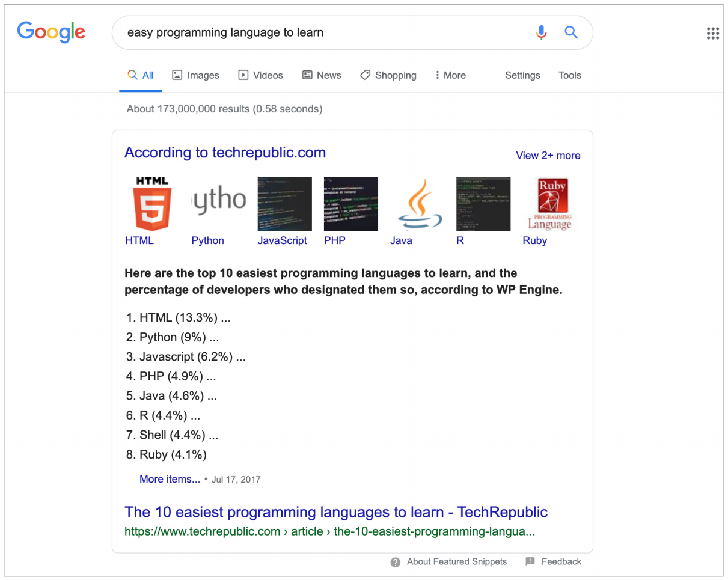Click the Google logo
The width and height of the screenshot is (728, 580).
[x=51, y=32]
